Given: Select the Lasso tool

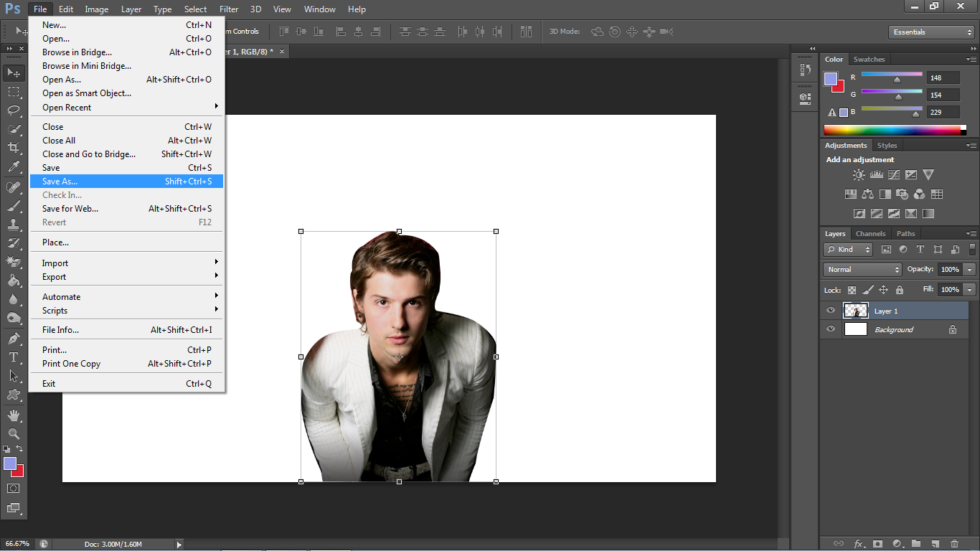Looking at the screenshot, I should [14, 110].
